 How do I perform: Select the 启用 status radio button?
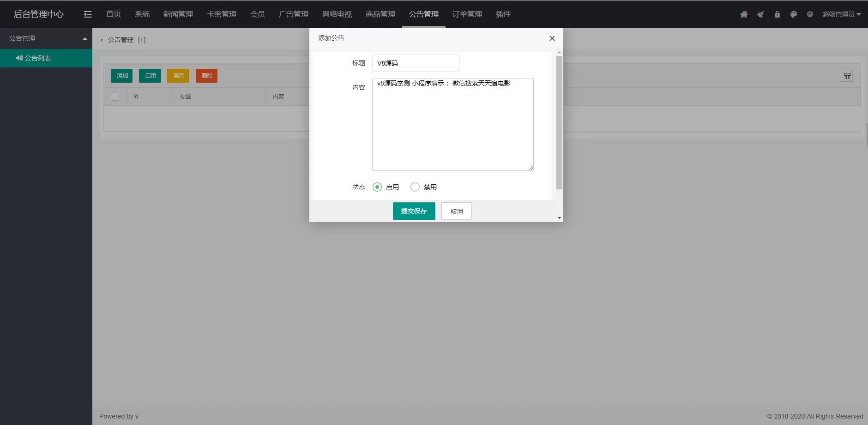click(x=377, y=187)
